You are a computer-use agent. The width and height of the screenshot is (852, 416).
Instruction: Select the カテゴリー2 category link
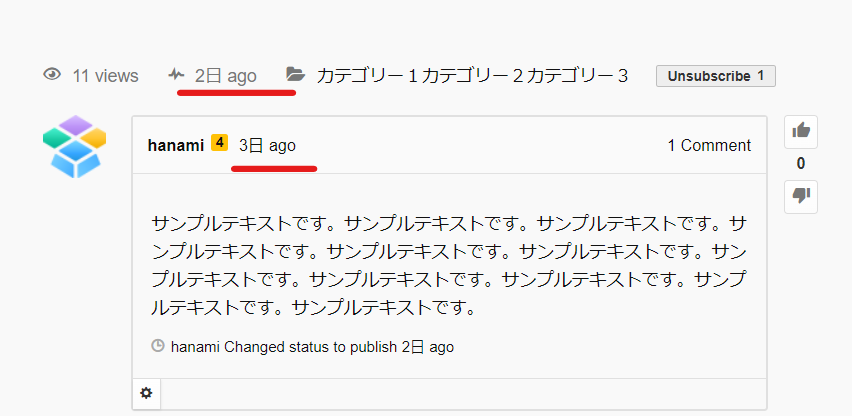[x=473, y=75]
